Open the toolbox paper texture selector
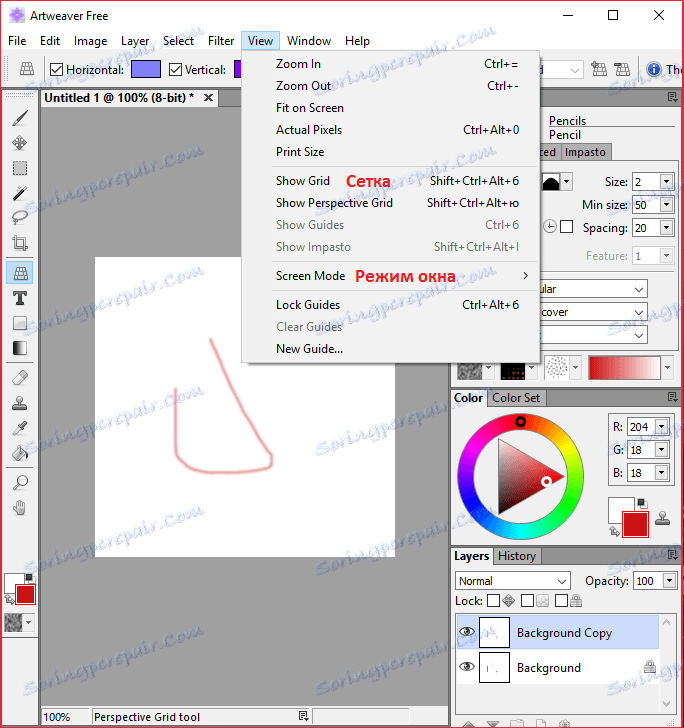The height and width of the screenshot is (728, 684). (x=19, y=623)
